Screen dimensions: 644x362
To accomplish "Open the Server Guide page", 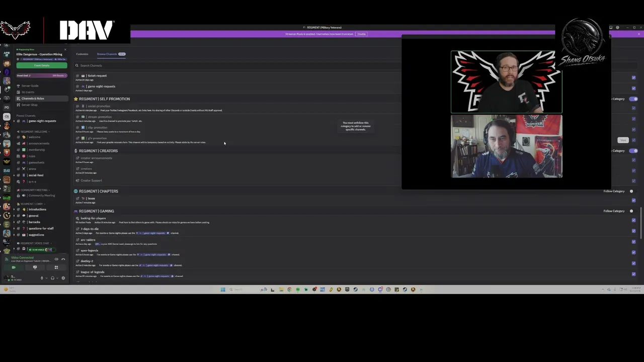I will 30,86.
